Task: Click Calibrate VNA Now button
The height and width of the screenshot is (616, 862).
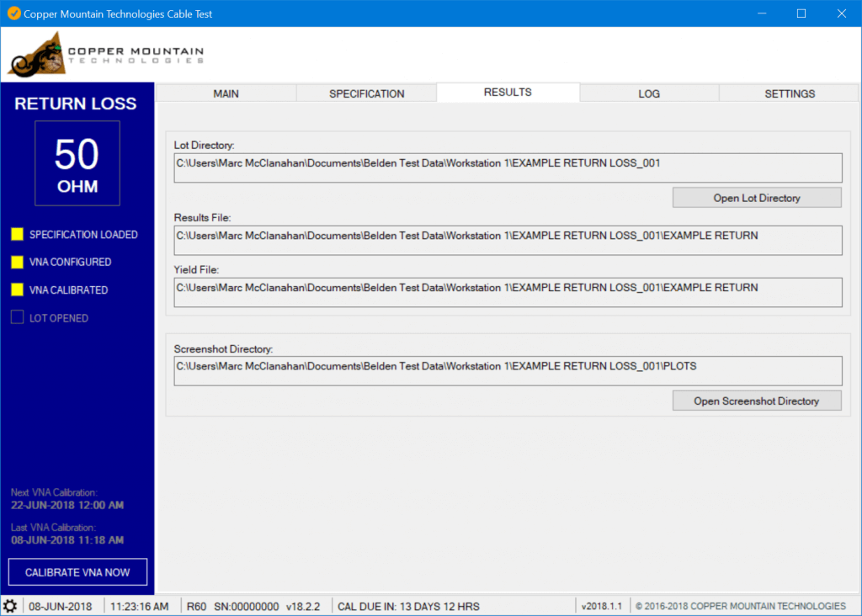Action: (x=77, y=572)
